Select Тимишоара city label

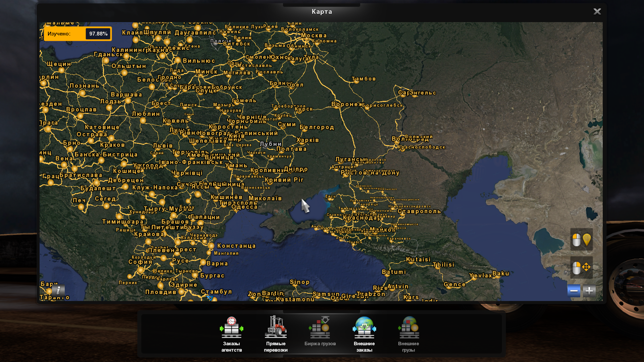(123, 222)
